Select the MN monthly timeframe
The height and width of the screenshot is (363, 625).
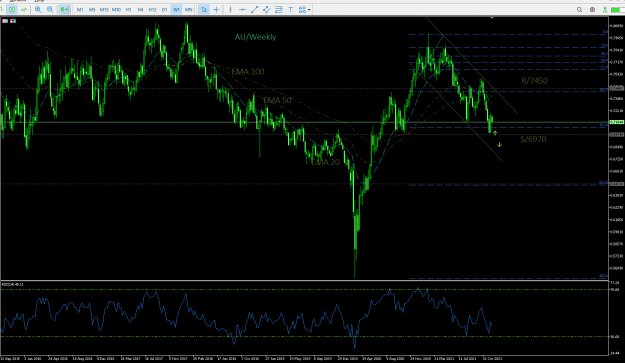click(x=188, y=9)
